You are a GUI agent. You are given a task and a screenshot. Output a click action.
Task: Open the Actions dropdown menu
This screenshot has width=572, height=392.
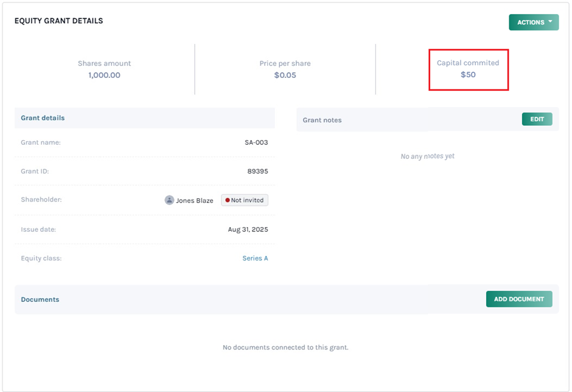click(x=534, y=23)
